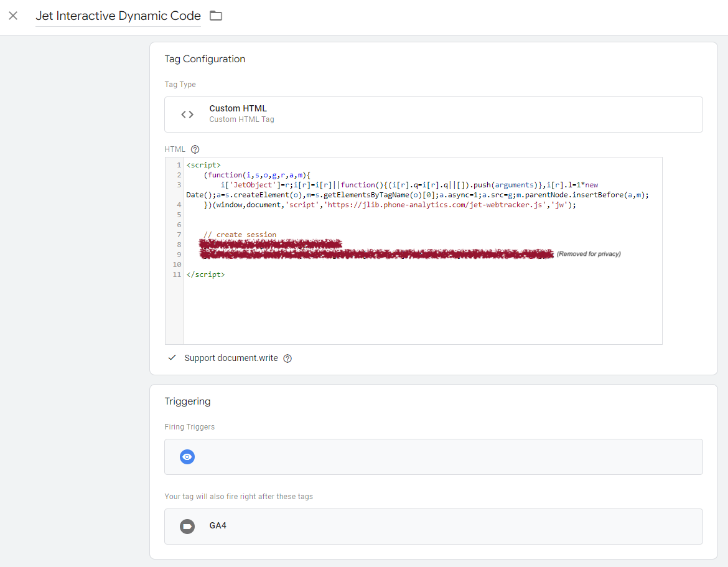Click the Custom HTML angle-brackets icon

pos(187,115)
